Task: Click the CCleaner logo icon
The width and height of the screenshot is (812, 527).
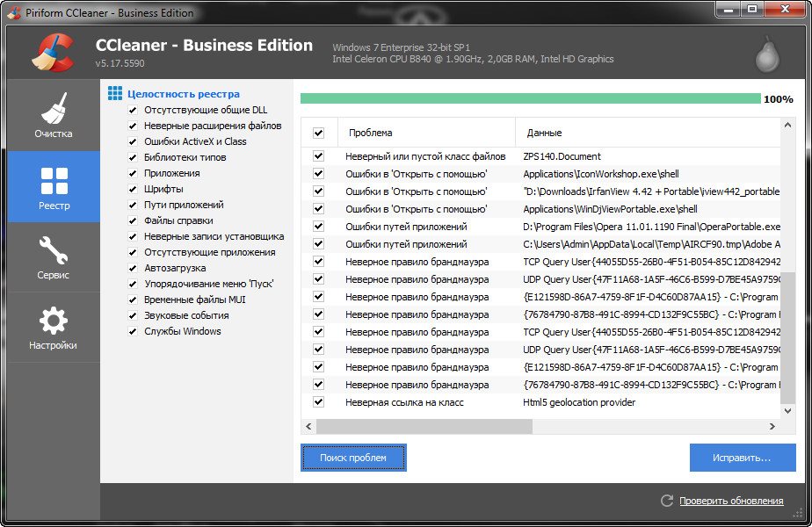Action: click(54, 52)
